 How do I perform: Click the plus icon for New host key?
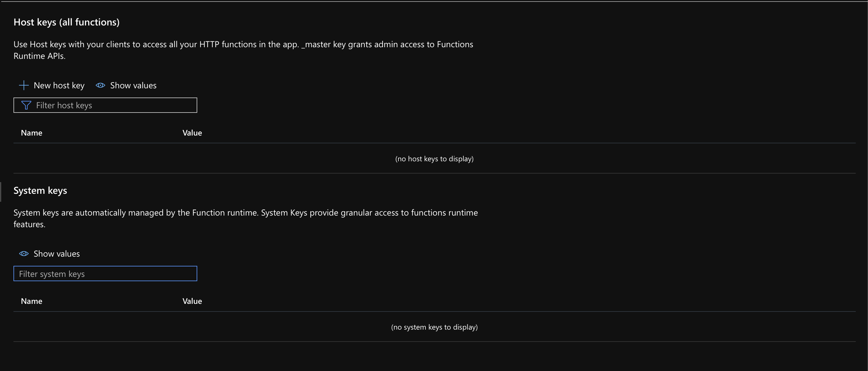pyautogui.click(x=24, y=85)
